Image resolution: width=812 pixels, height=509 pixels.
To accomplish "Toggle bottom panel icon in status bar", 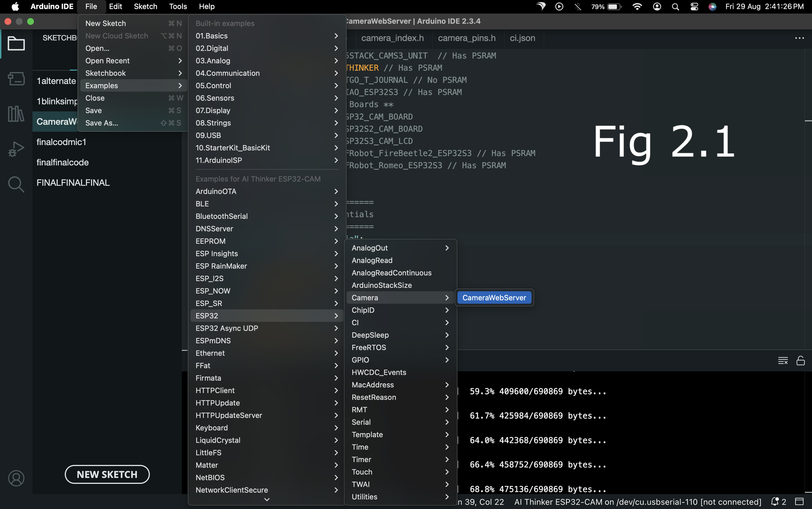I will click(x=799, y=501).
